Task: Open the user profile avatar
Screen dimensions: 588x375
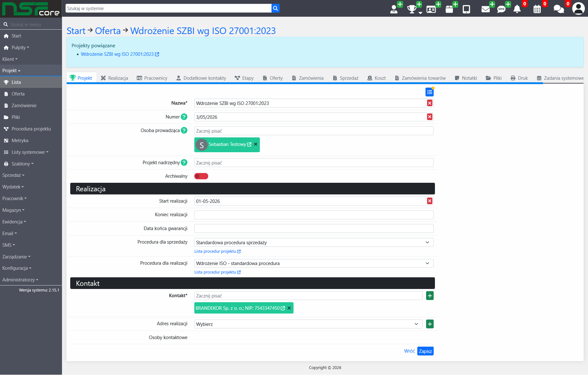Action: [x=578, y=9]
